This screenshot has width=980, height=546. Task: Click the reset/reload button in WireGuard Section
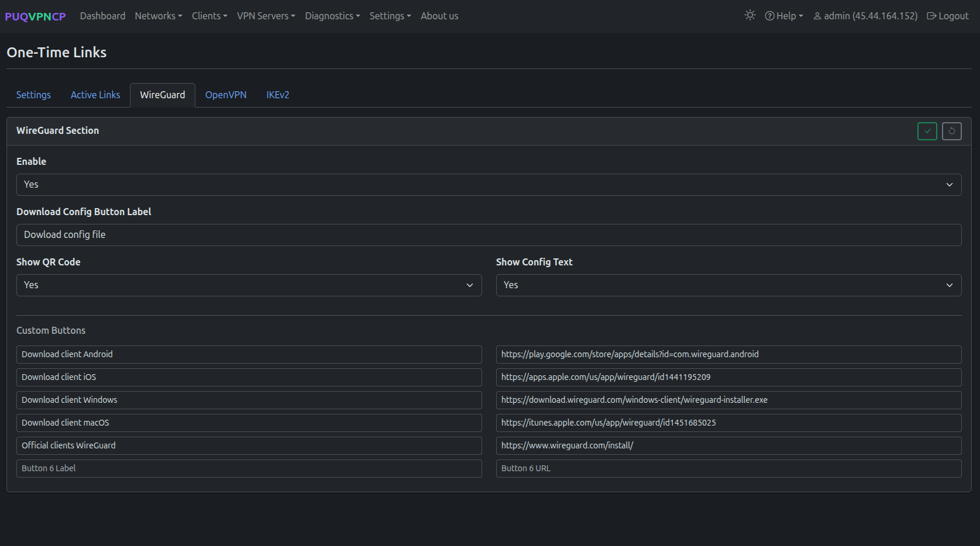coord(952,132)
